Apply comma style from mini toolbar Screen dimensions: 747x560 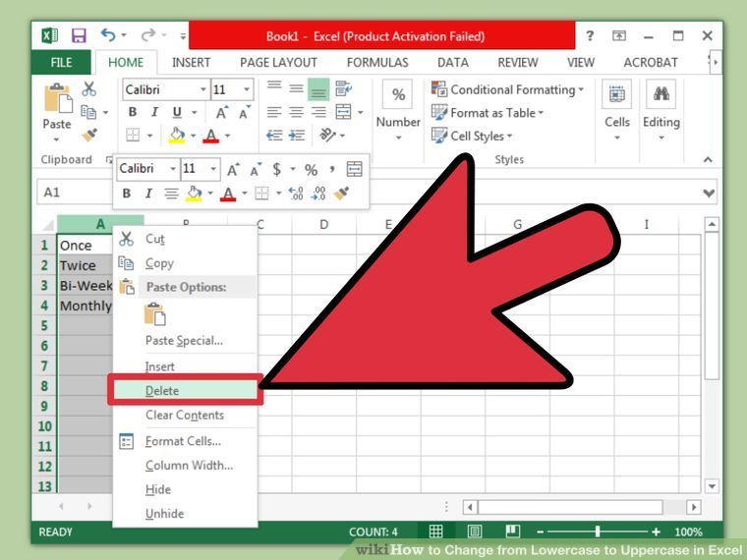332,169
